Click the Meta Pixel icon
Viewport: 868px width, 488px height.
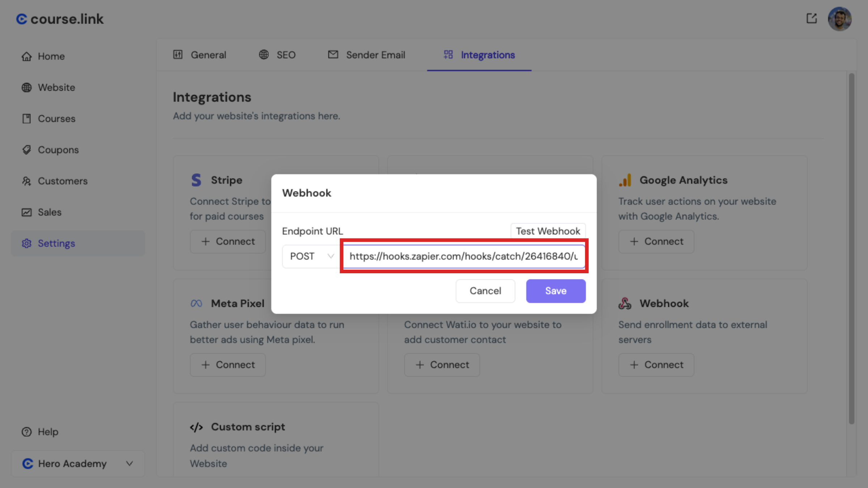click(x=196, y=303)
